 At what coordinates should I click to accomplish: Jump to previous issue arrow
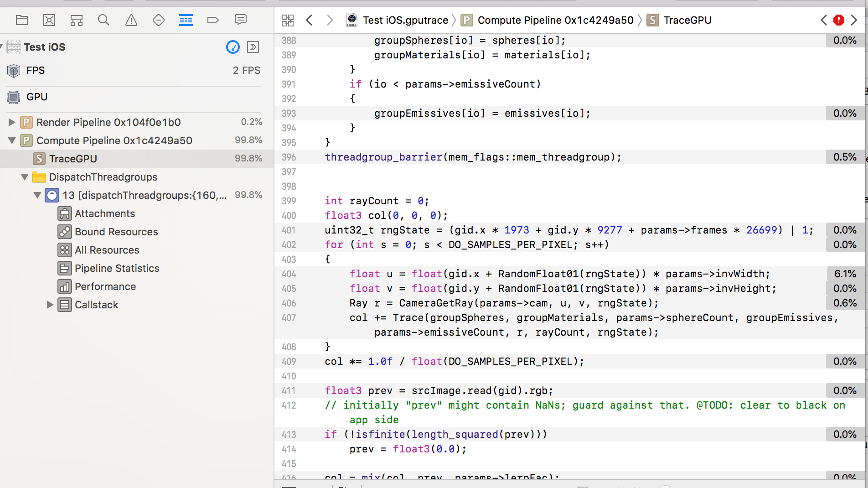(x=824, y=20)
